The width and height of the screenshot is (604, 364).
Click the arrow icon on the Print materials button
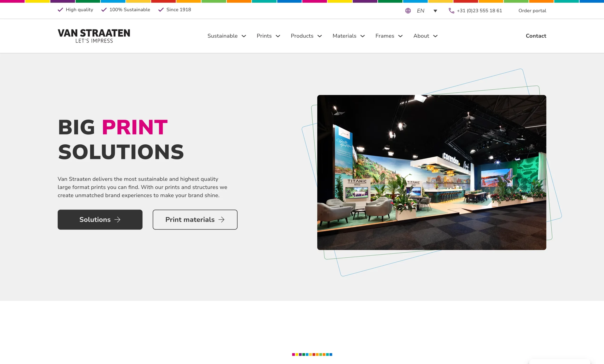[x=221, y=220]
